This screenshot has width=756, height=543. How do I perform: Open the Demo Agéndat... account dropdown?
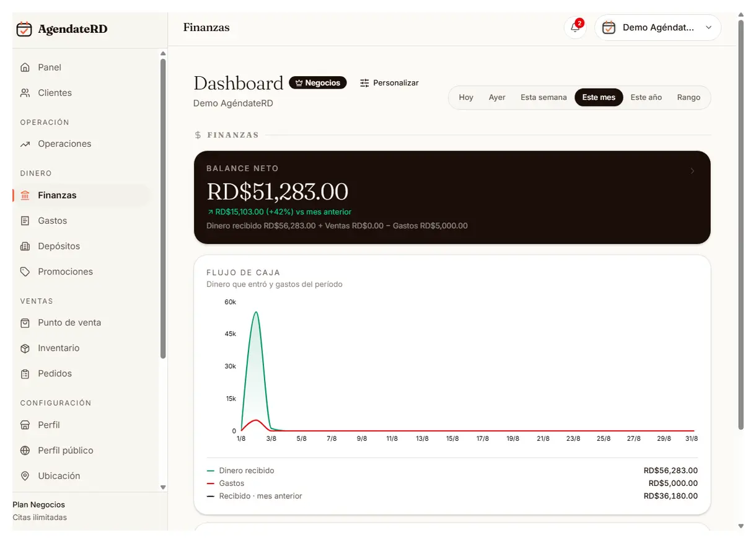click(658, 28)
